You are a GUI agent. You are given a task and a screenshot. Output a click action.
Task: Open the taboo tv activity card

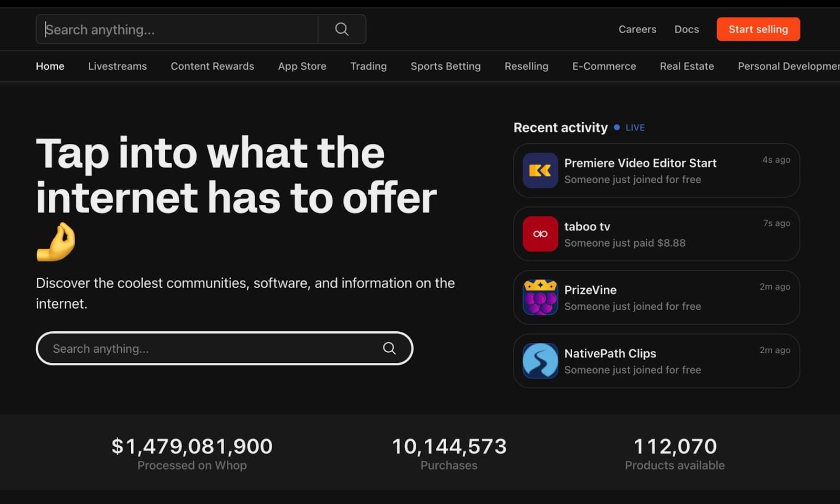[x=656, y=234]
